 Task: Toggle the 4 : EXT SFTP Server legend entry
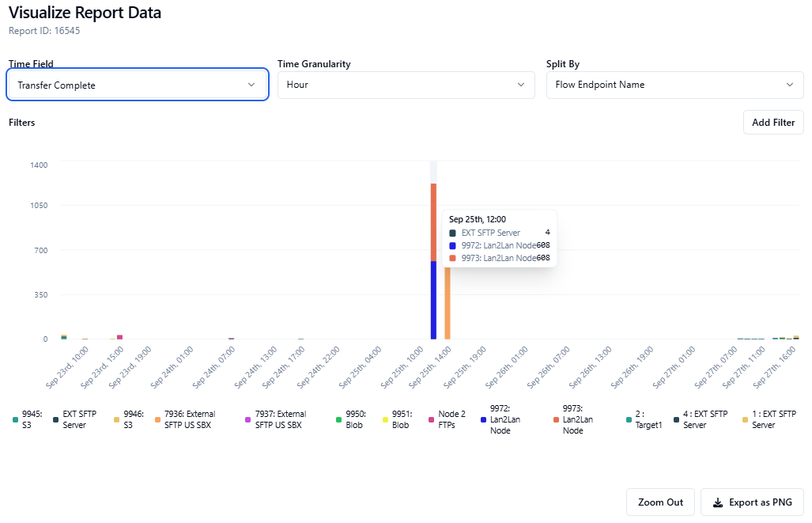pos(705,419)
